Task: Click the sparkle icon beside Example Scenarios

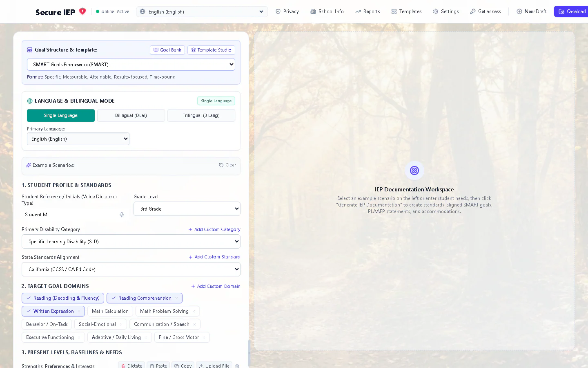Action: click(29, 165)
